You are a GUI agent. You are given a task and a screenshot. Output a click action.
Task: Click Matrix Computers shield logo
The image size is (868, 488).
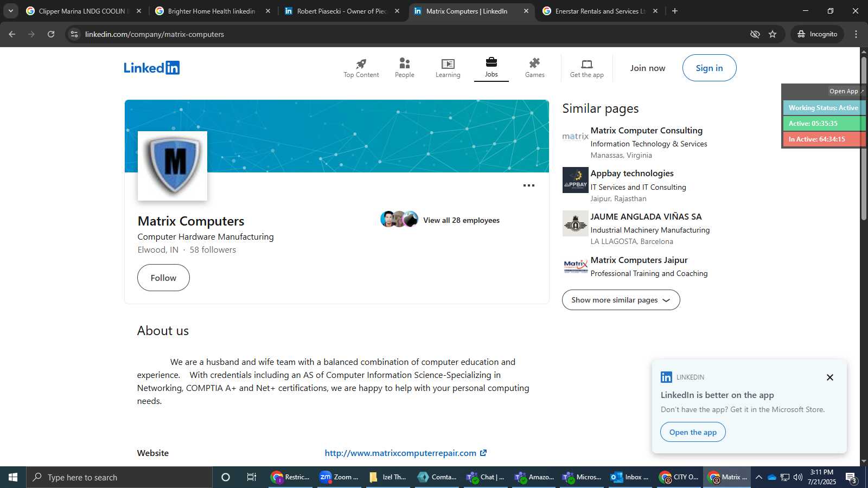pos(173,166)
